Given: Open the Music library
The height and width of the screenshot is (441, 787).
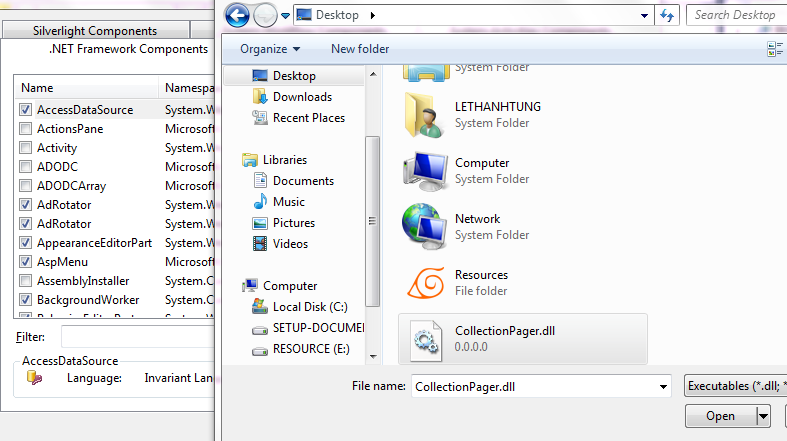Looking at the screenshot, I should (x=289, y=202).
